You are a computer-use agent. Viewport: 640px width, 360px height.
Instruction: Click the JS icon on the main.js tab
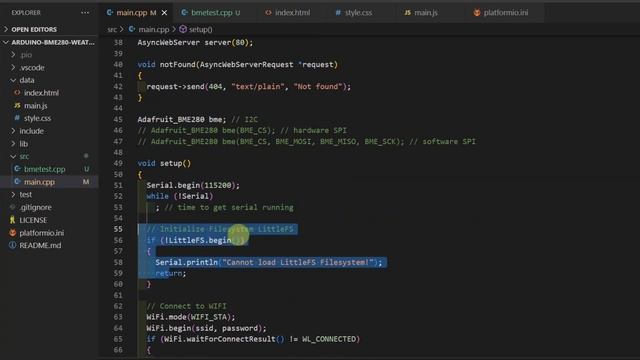407,13
